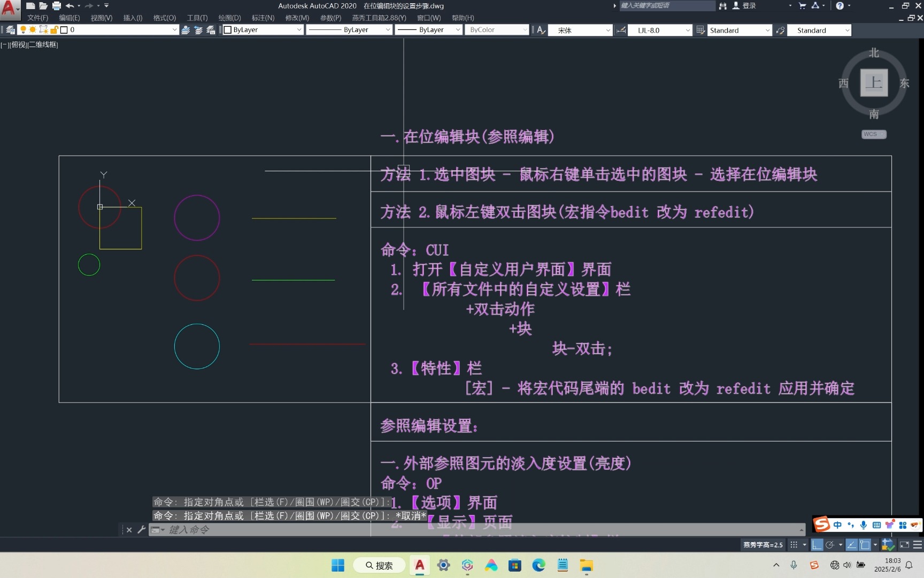The height and width of the screenshot is (578, 924).
Task: Select the Match Properties text style icon
Action: tap(540, 30)
